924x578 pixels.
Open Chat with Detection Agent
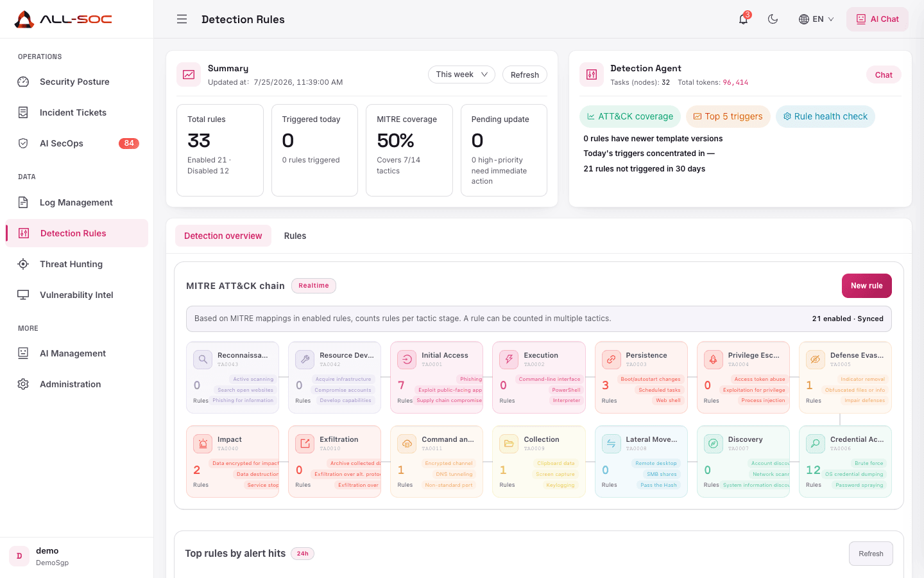pos(884,74)
